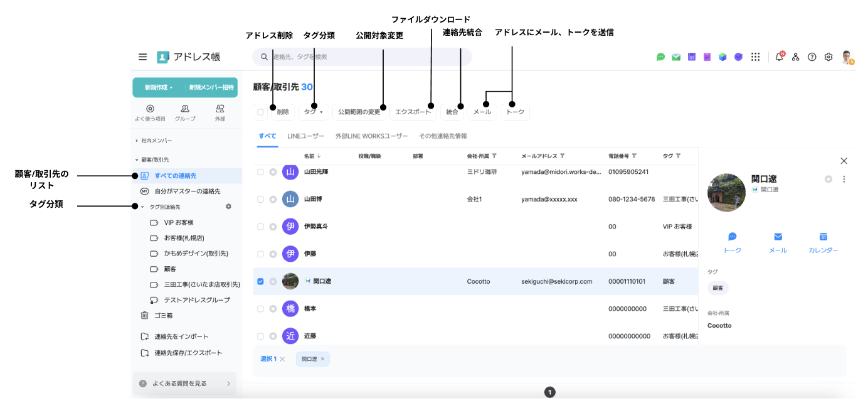Open the app launcher grid icon

(756, 57)
